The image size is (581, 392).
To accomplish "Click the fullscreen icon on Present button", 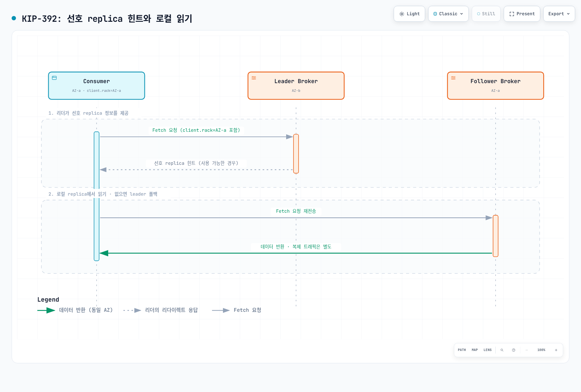I will (512, 14).
